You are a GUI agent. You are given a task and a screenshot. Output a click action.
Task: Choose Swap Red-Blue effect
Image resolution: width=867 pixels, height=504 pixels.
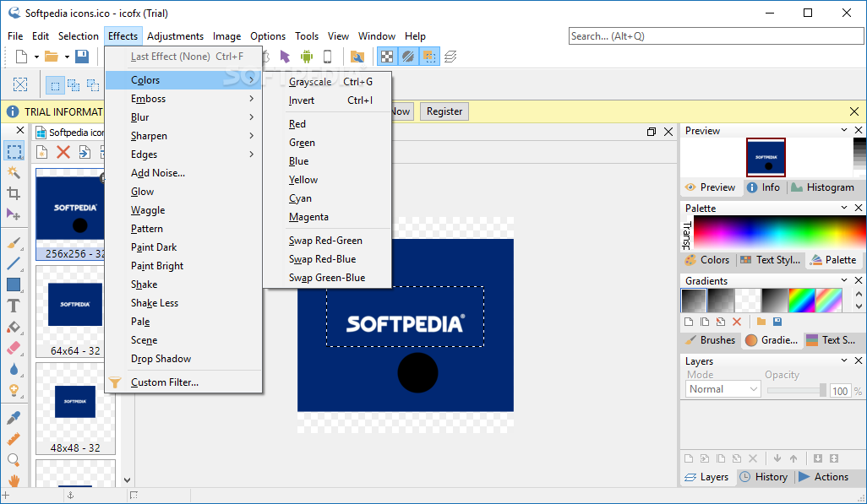pyautogui.click(x=328, y=258)
